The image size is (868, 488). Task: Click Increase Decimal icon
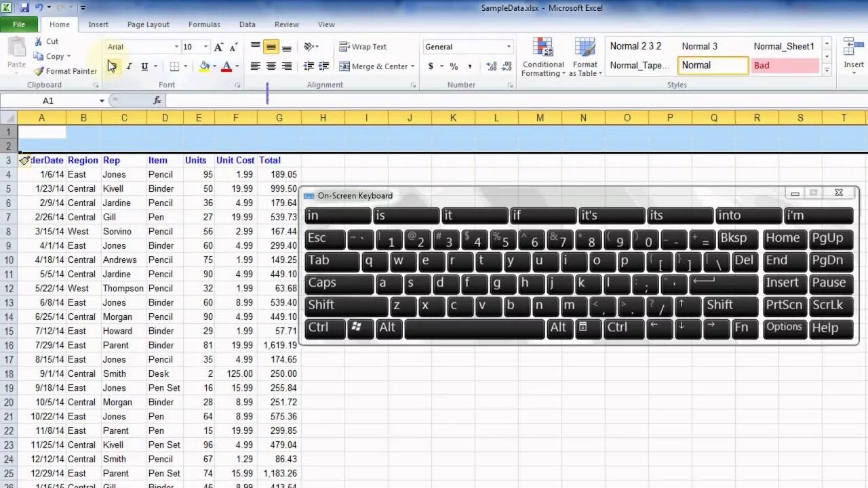coord(492,66)
